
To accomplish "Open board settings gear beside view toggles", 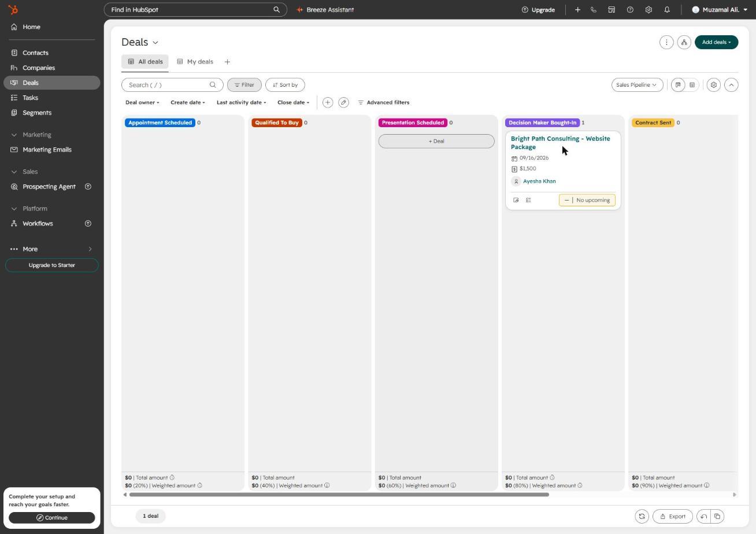I will tap(714, 85).
